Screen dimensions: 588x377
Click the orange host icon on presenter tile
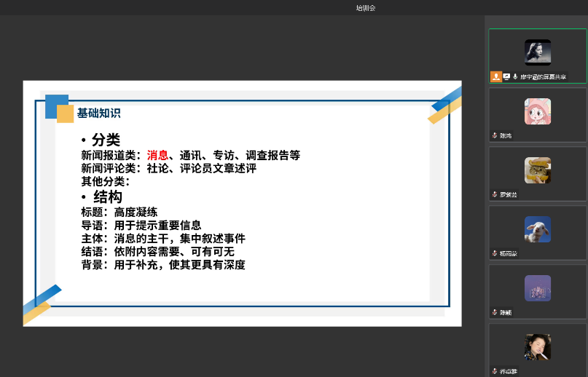coord(496,76)
